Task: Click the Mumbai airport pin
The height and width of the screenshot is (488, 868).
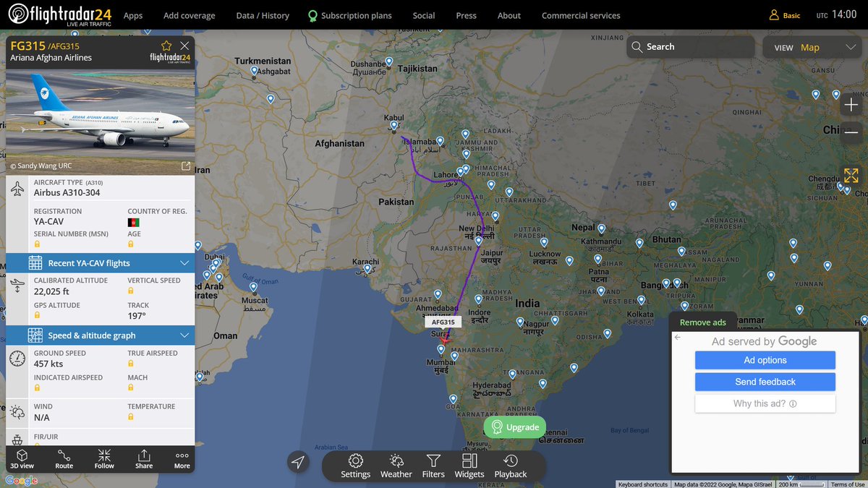Action: coord(441,351)
